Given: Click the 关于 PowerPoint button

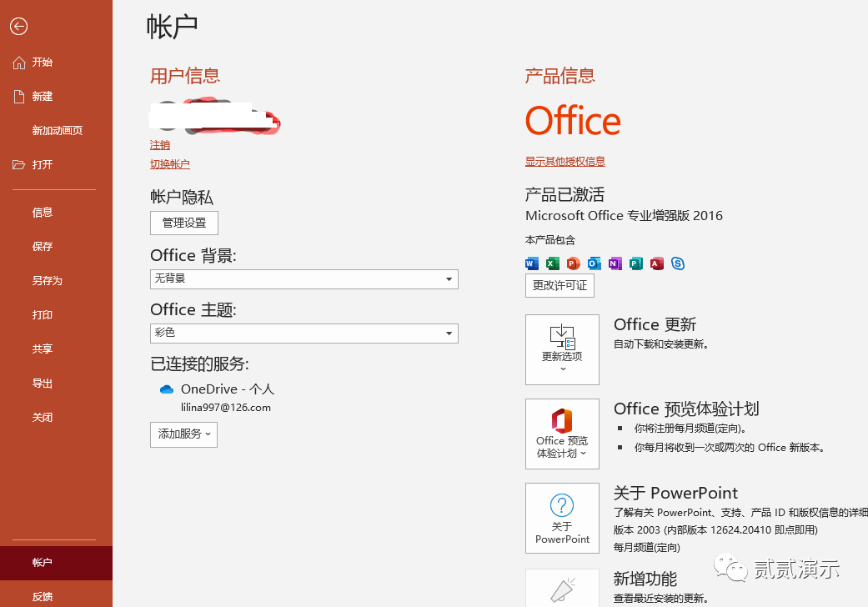Looking at the screenshot, I should click(563, 518).
